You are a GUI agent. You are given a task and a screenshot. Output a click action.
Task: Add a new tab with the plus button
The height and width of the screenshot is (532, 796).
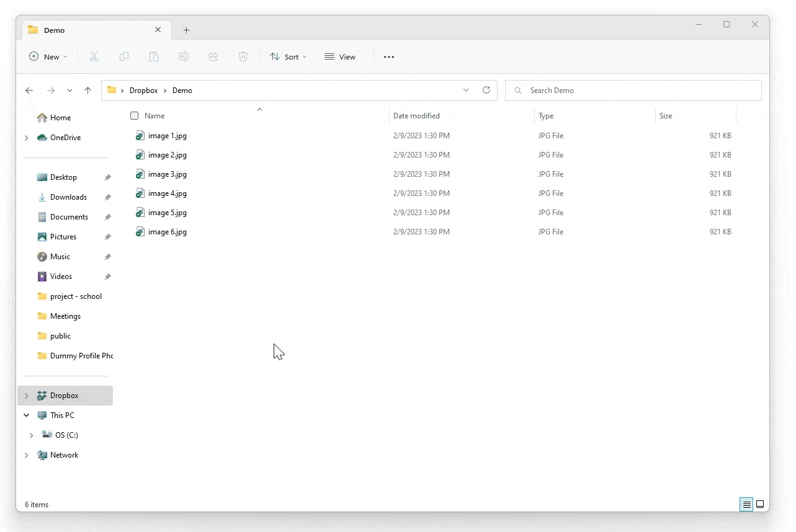click(x=186, y=30)
